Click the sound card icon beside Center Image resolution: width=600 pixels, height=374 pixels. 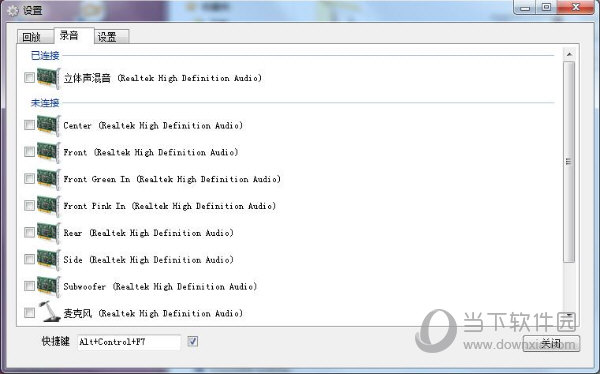point(49,125)
